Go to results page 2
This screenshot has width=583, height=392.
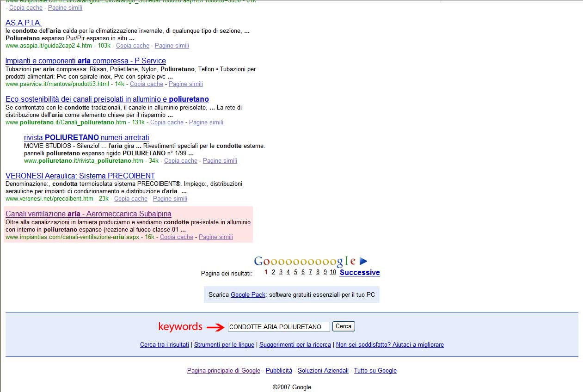(x=273, y=272)
